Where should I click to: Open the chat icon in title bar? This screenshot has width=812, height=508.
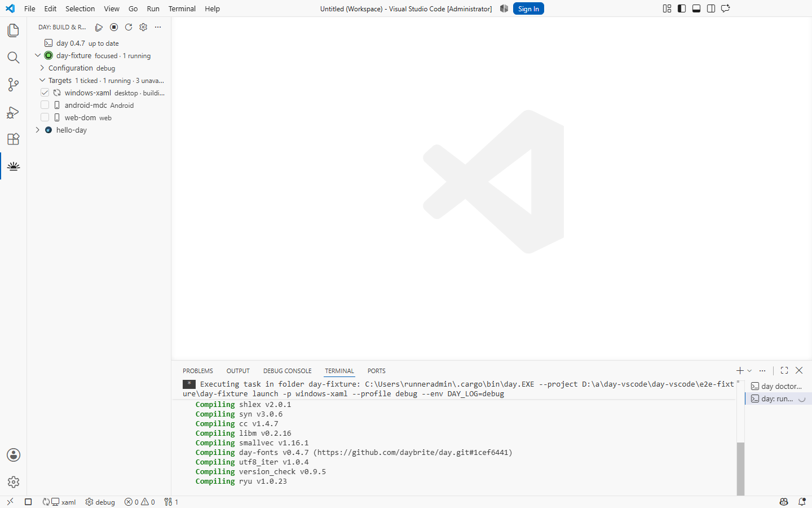pos(726,8)
